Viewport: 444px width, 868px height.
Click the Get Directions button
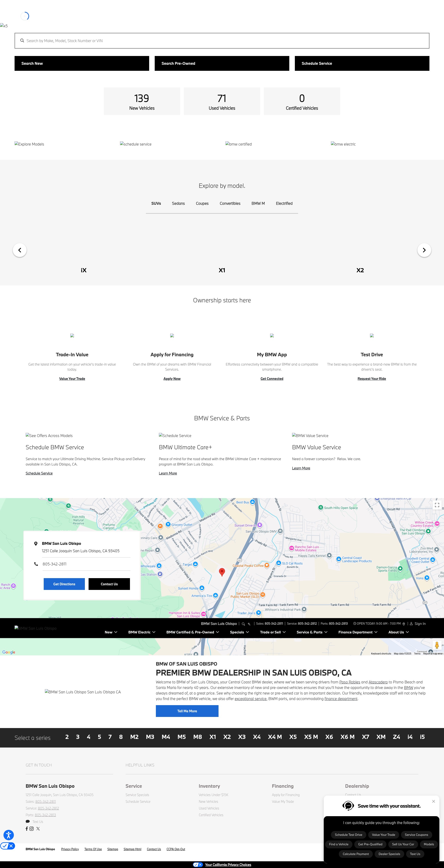click(x=64, y=584)
